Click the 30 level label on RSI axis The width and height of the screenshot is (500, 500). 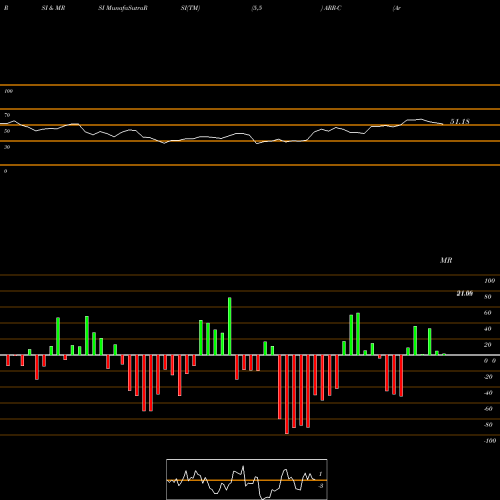pos(7,147)
